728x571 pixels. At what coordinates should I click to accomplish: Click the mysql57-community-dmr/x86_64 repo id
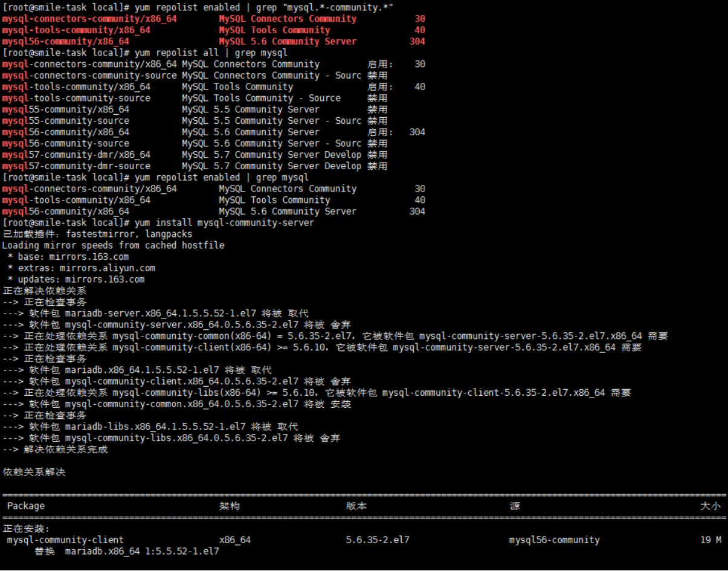click(76, 155)
